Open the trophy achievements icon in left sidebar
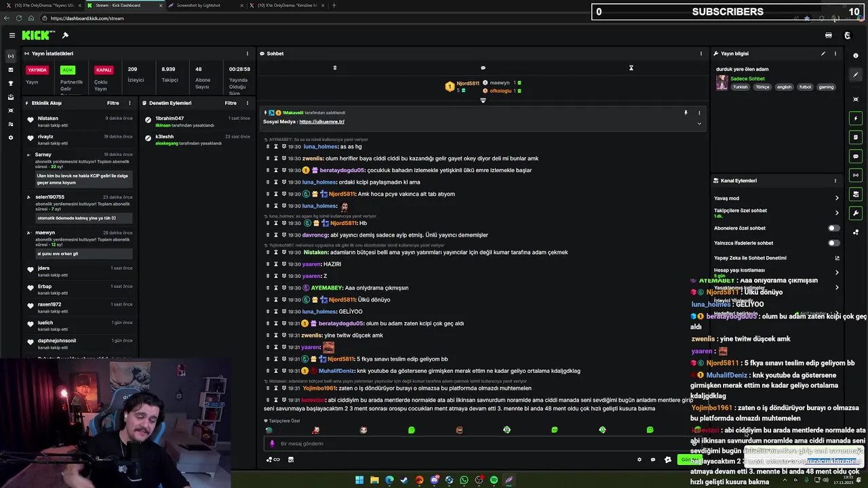This screenshot has width=868, height=488. pos(10,83)
